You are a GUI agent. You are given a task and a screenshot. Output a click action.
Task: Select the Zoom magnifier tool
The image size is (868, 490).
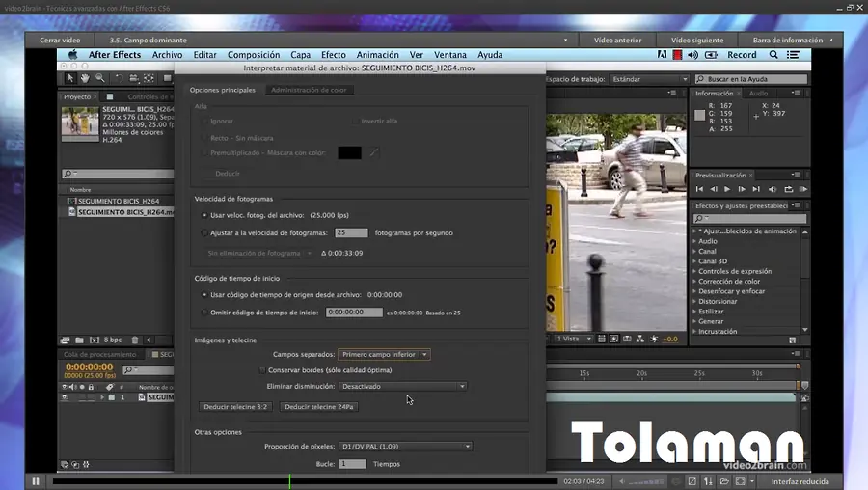99,77
